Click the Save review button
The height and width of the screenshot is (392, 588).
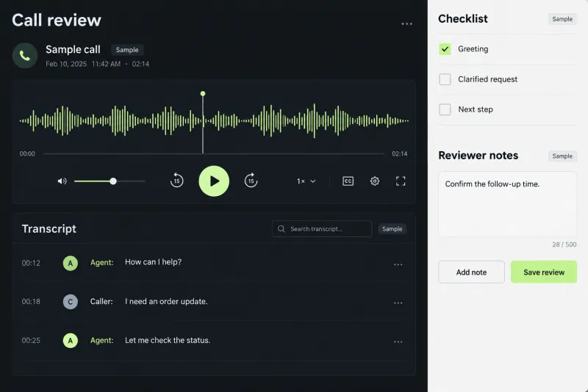click(x=544, y=272)
